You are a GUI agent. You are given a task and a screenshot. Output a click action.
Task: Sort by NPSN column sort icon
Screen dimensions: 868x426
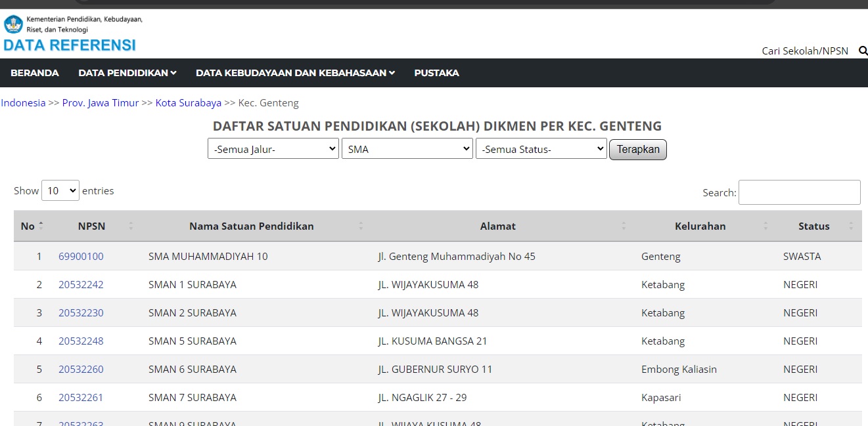pos(131,226)
